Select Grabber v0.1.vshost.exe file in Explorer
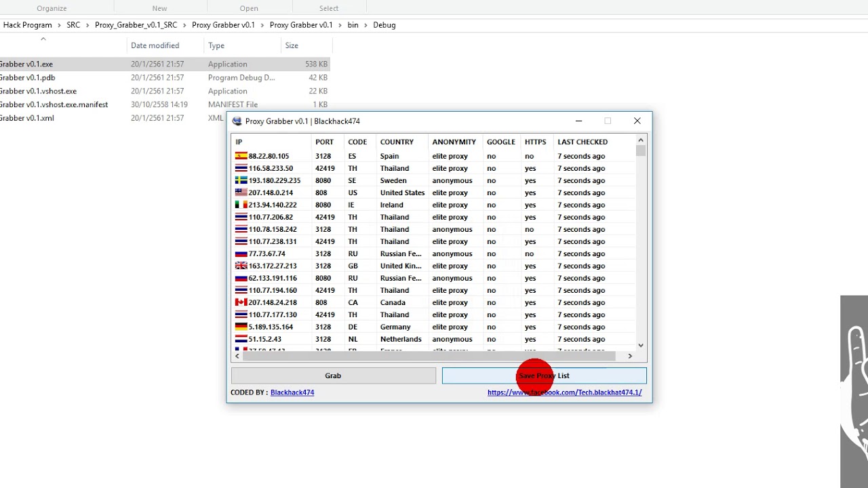868x488 pixels. point(165,91)
